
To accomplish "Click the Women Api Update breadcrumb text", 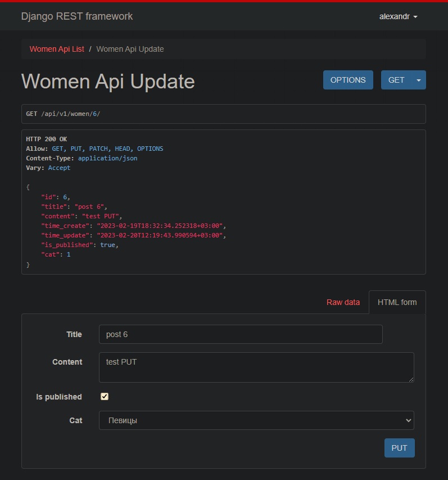I will (130, 49).
